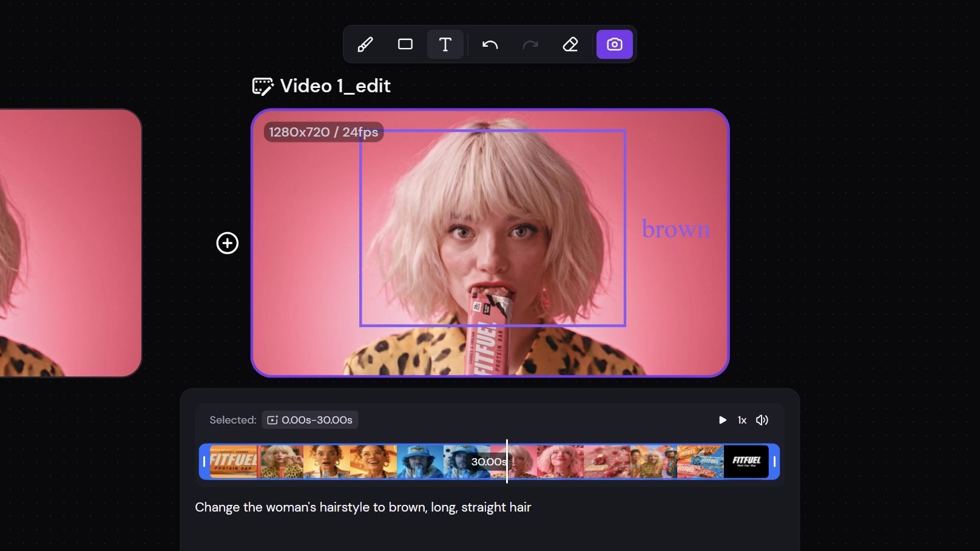Select the rectangle shape tool

[x=405, y=44]
